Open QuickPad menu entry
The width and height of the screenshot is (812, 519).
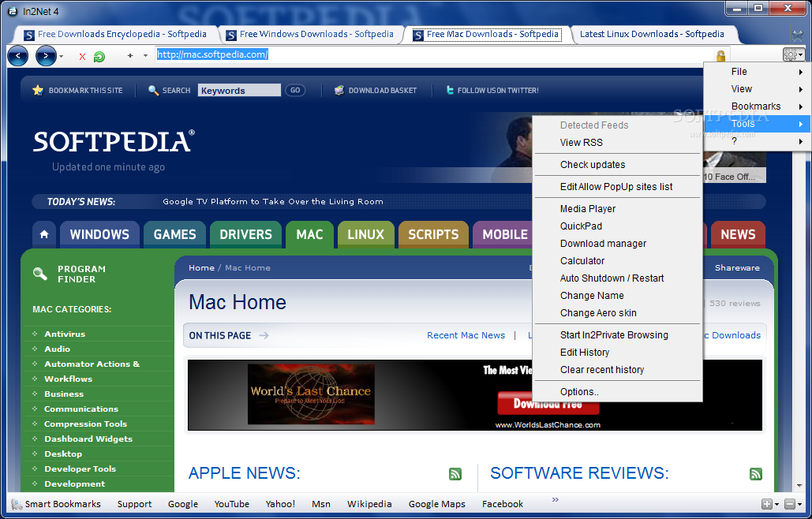617,226
